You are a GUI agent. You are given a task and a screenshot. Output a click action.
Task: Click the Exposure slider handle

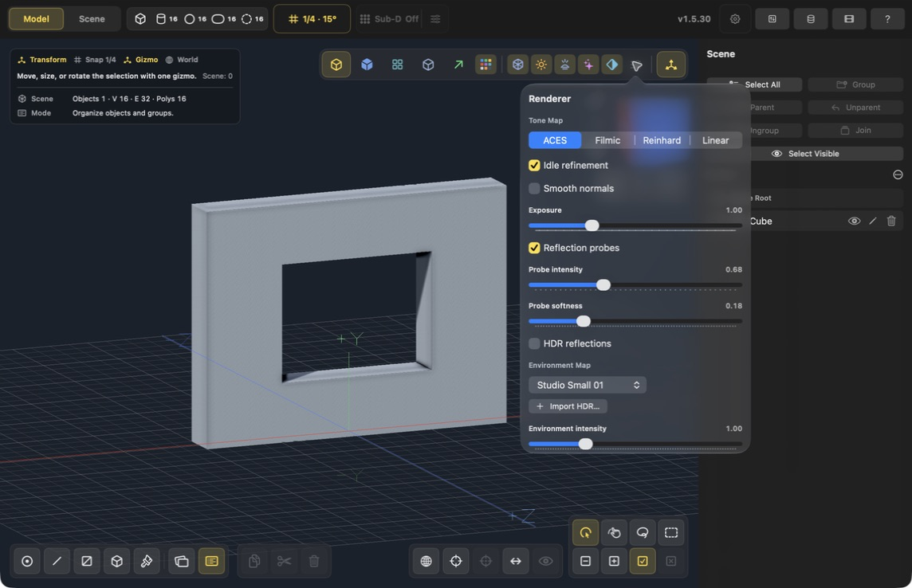(x=592, y=225)
